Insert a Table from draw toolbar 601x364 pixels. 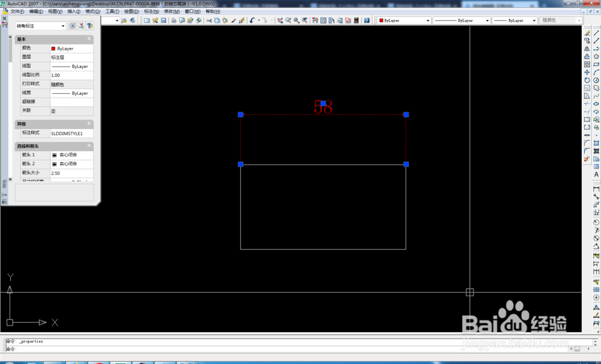coord(596,166)
